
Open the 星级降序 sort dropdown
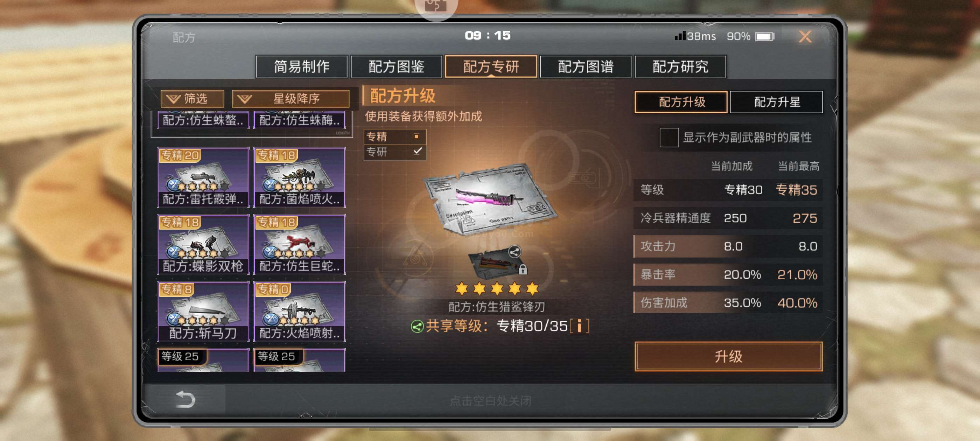[290, 99]
